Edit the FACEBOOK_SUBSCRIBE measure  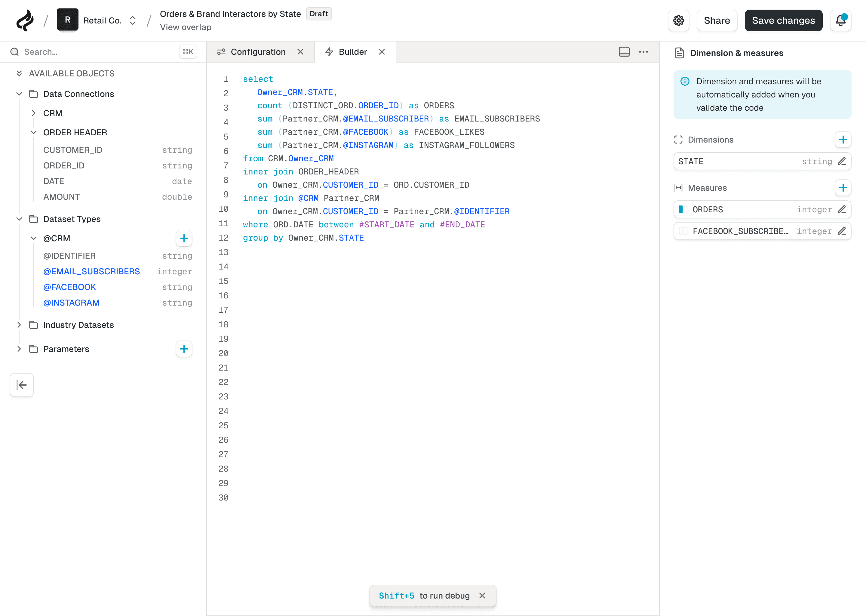[842, 231]
